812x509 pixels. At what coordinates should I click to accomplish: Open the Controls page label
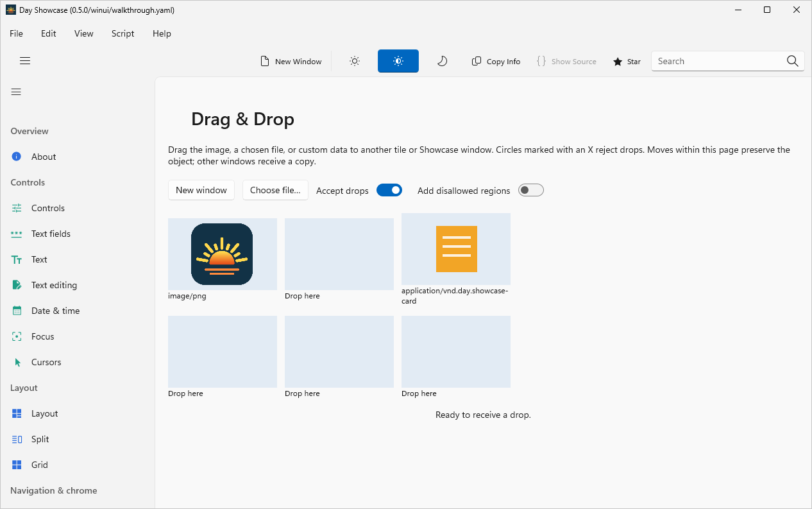(48, 208)
